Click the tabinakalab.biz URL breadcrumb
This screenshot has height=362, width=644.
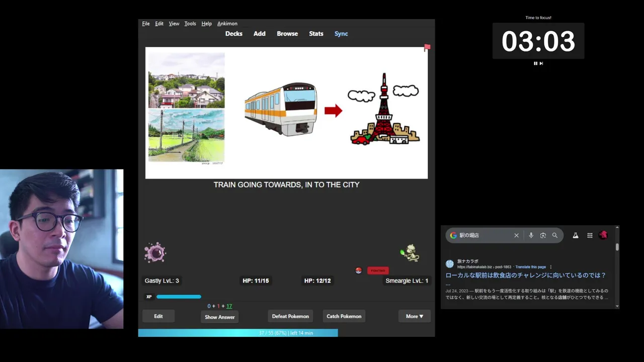tap(484, 267)
